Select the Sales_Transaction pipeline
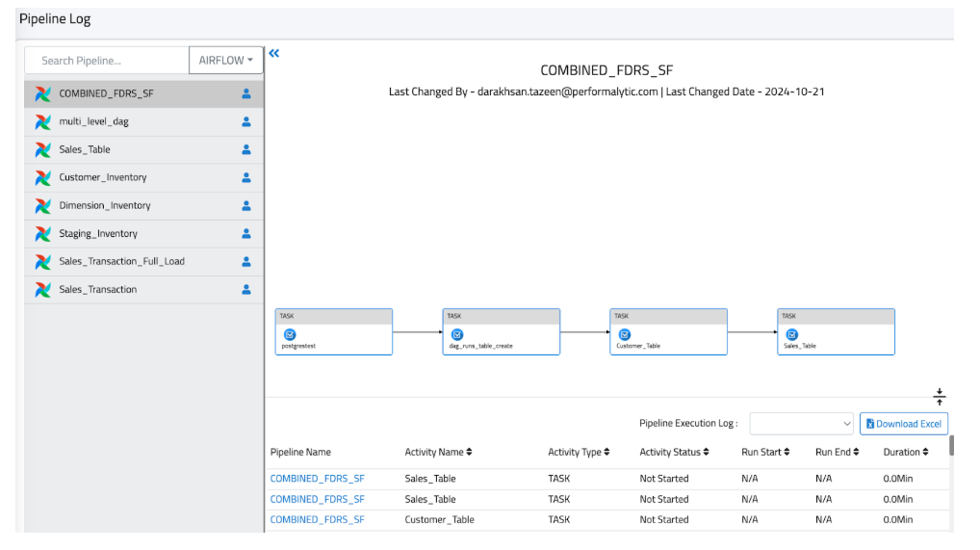The height and width of the screenshot is (550, 980). tap(143, 290)
